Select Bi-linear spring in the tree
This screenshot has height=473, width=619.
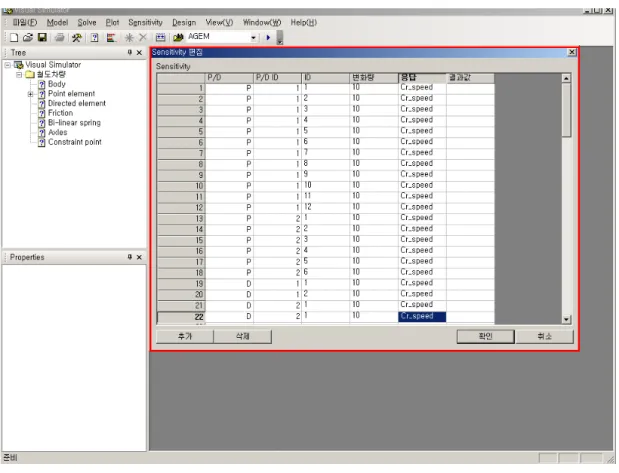[74, 123]
